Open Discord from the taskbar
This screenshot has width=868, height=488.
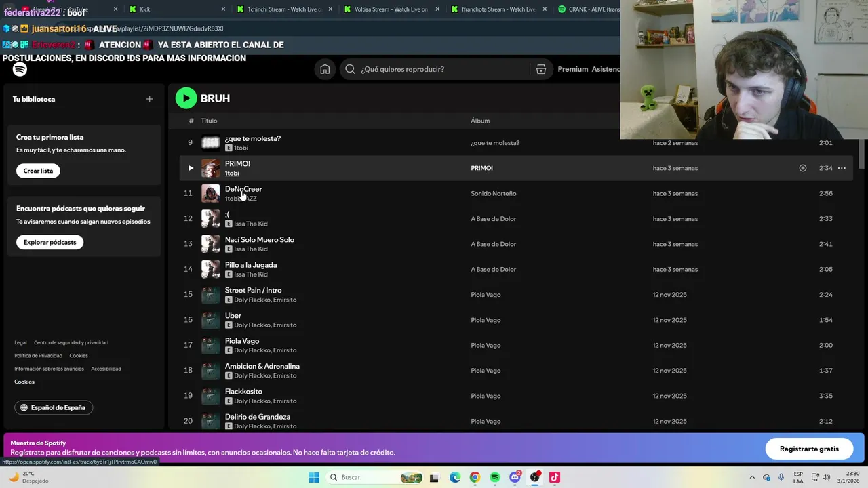tap(515, 477)
